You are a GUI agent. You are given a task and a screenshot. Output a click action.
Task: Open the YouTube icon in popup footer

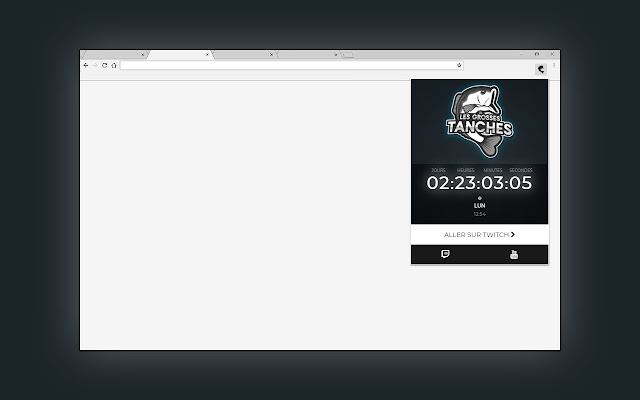(x=514, y=254)
